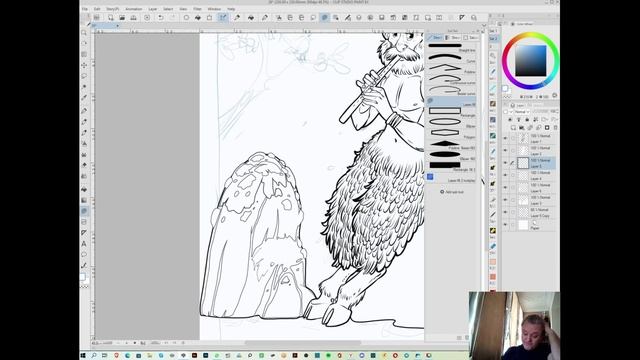Click the Delete layer trash icon
The image size is (640, 360).
(555, 128)
